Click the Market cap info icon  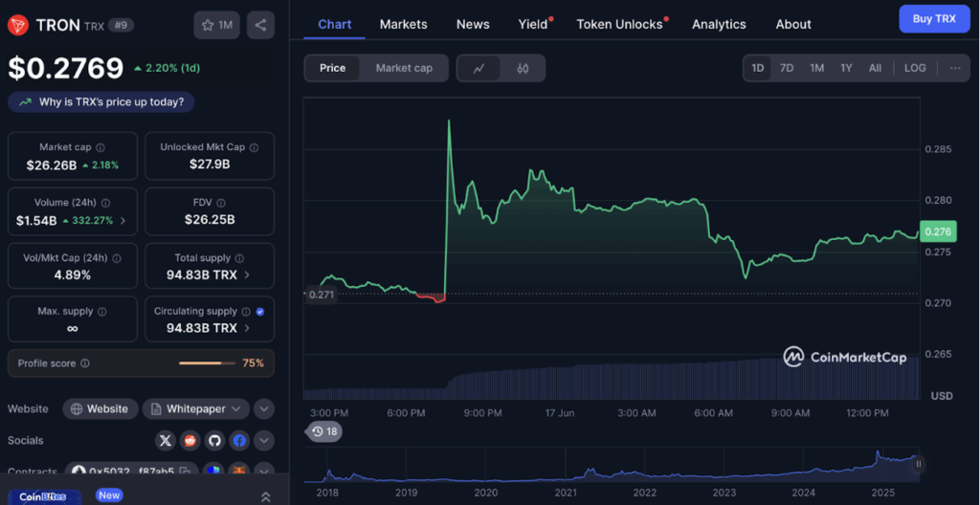[100, 147]
